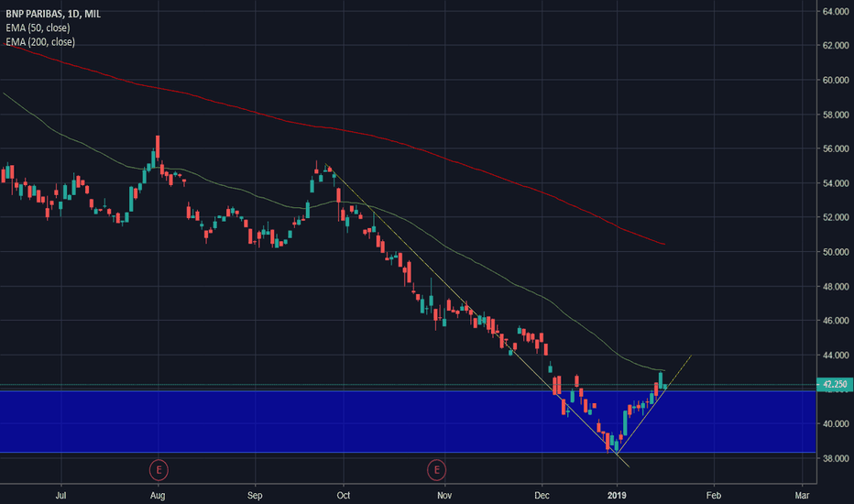
Task: Click the 64.000 price axis label
Action: click(836, 11)
